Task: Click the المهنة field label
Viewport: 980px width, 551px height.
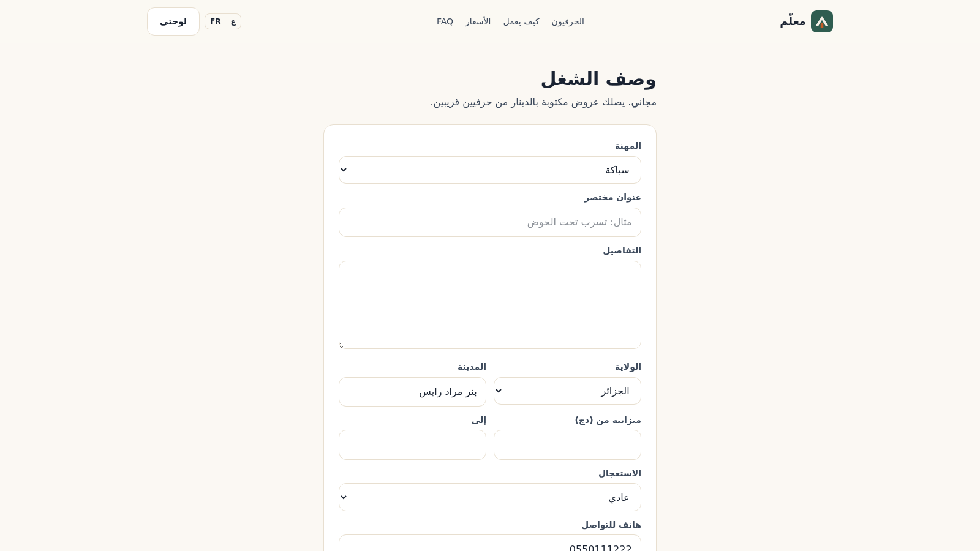Action: [628, 146]
